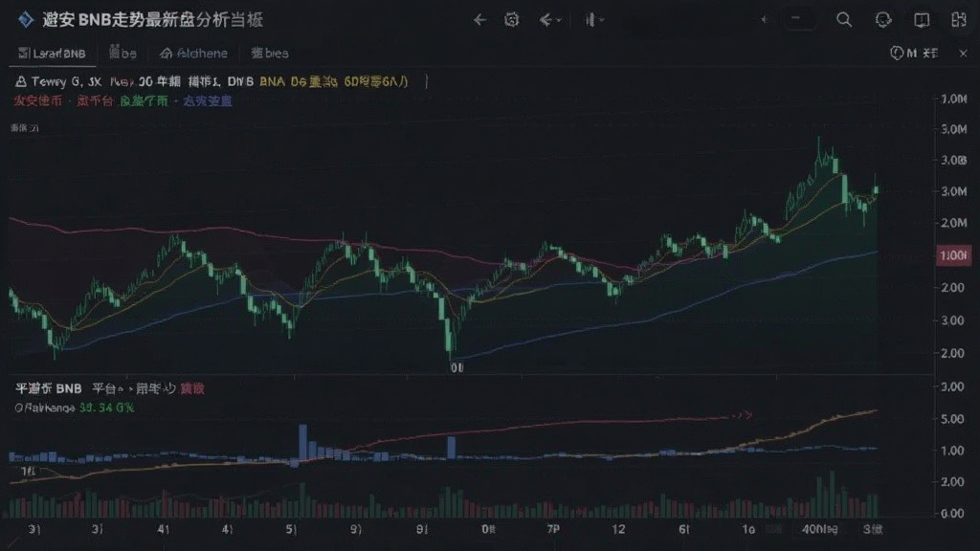
Task: Click the red label in lower pane title
Action: pyautogui.click(x=192, y=388)
